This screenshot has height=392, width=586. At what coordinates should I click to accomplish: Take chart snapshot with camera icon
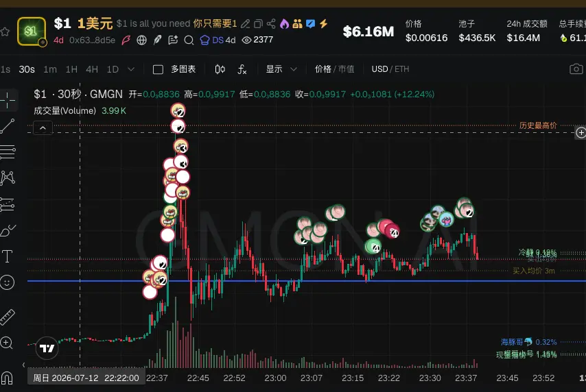[x=576, y=69]
